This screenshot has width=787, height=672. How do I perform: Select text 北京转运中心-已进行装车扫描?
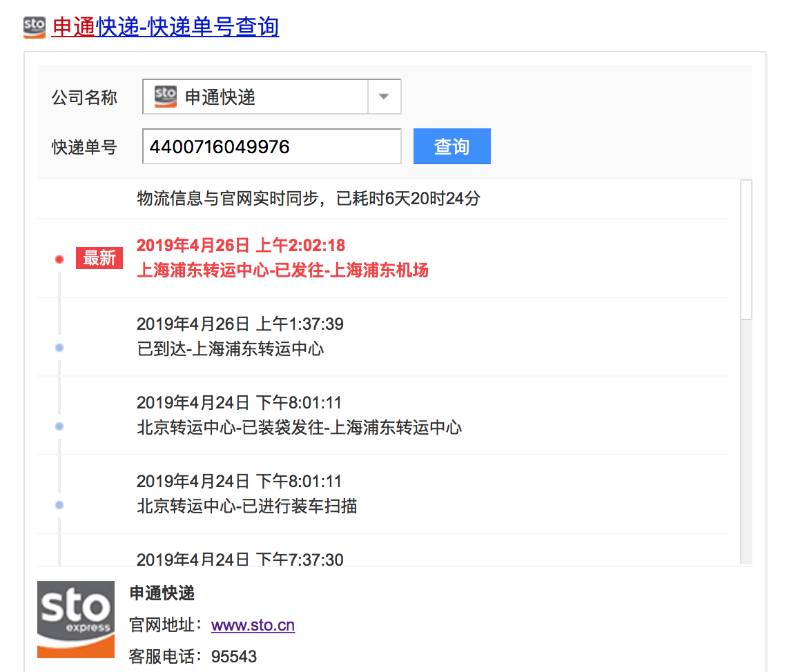[x=247, y=506]
